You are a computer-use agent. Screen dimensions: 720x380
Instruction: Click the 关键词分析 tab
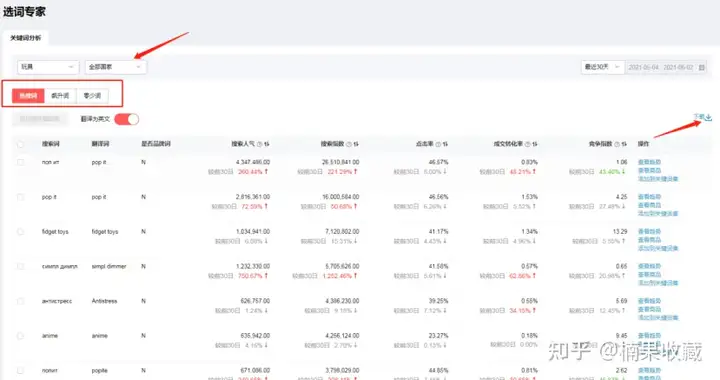pyautogui.click(x=26, y=38)
